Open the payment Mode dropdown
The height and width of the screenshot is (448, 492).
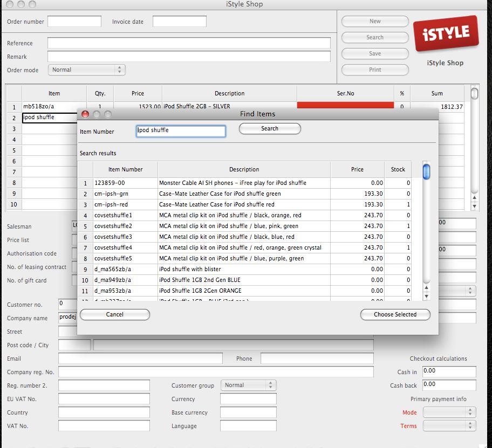(449, 412)
